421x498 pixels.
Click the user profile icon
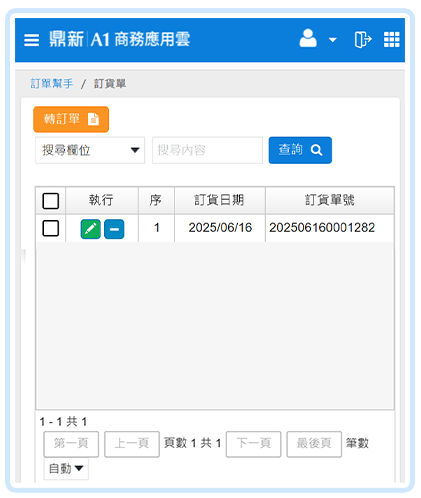(308, 38)
